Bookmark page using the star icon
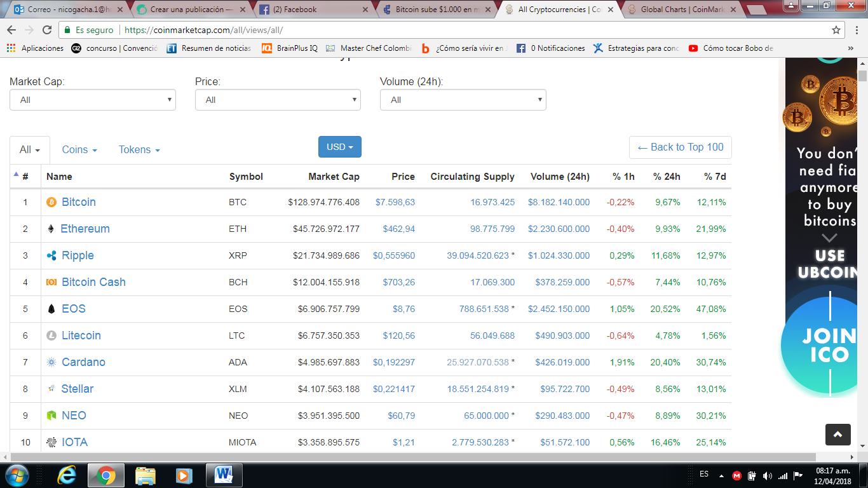Viewport: 868px width, 488px height. (x=836, y=30)
